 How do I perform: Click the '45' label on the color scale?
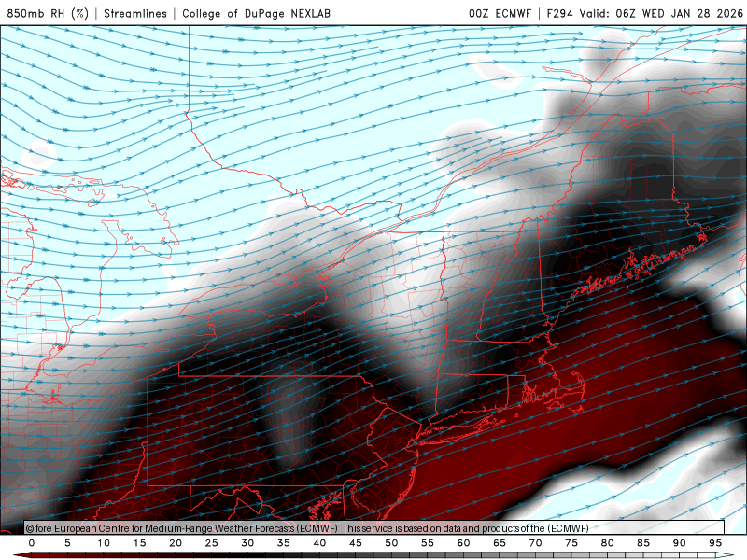356,543
